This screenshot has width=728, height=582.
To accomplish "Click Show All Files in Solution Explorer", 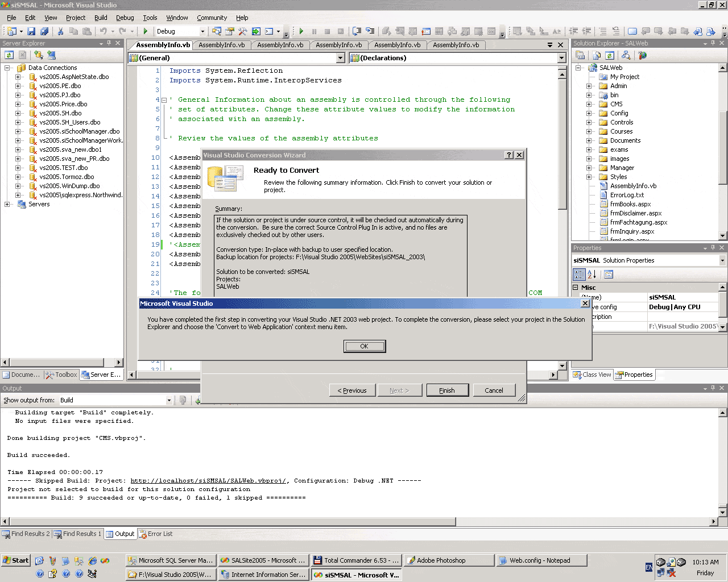I will [597, 55].
